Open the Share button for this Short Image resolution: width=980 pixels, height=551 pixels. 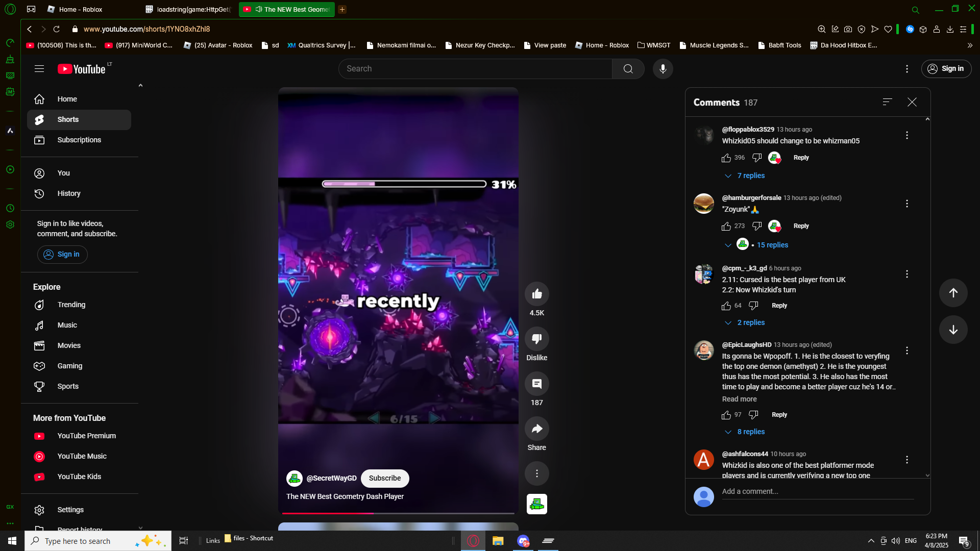536,429
